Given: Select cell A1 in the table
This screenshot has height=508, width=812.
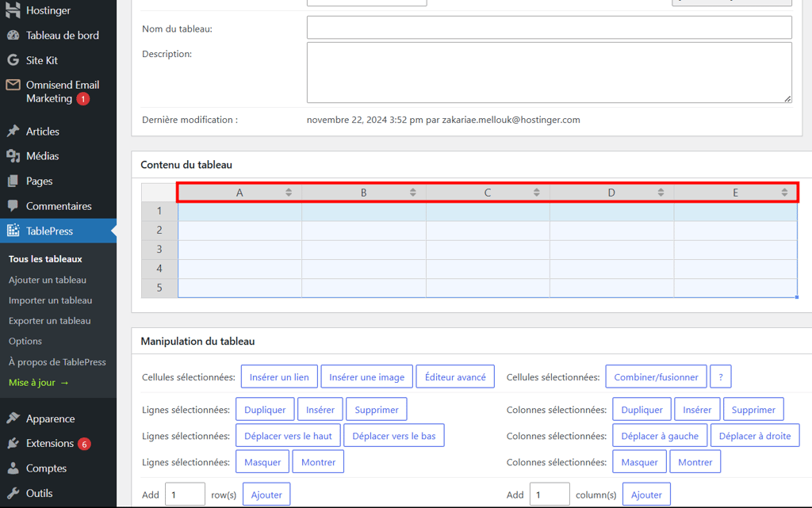Looking at the screenshot, I should 239,211.
